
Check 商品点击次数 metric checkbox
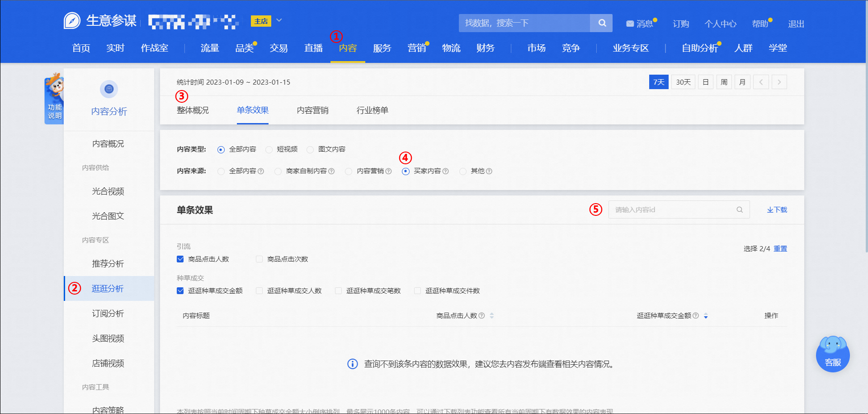pyautogui.click(x=259, y=259)
